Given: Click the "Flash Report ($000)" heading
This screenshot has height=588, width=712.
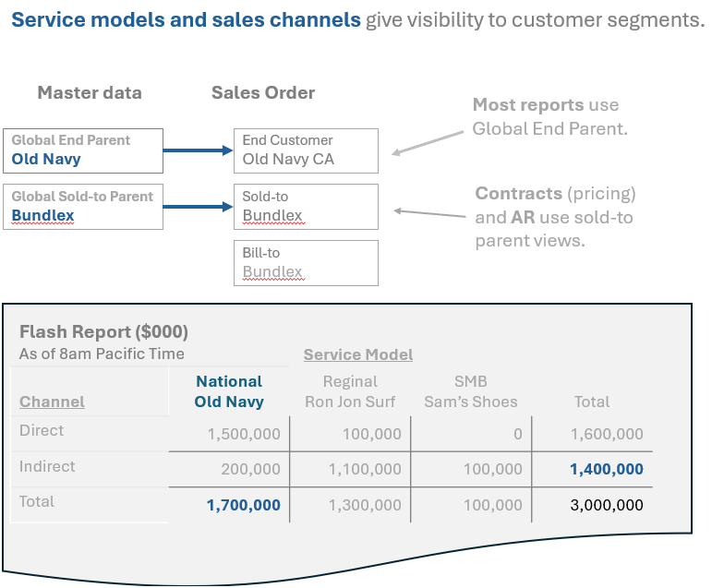Looking at the screenshot, I should point(103,331).
